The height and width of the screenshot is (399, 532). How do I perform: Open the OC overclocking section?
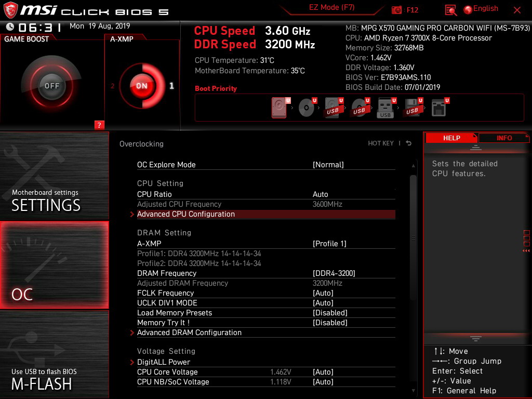54,265
